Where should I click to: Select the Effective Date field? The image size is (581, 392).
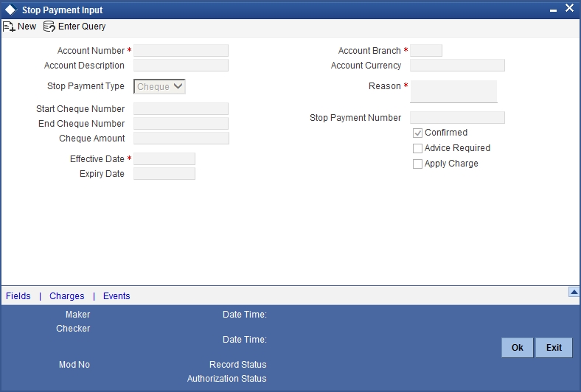[x=164, y=159]
